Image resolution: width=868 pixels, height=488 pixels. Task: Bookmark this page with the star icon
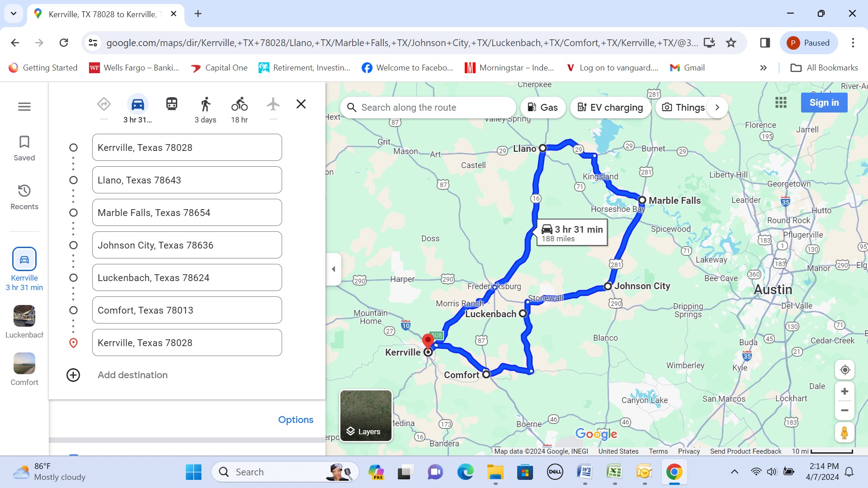731,43
